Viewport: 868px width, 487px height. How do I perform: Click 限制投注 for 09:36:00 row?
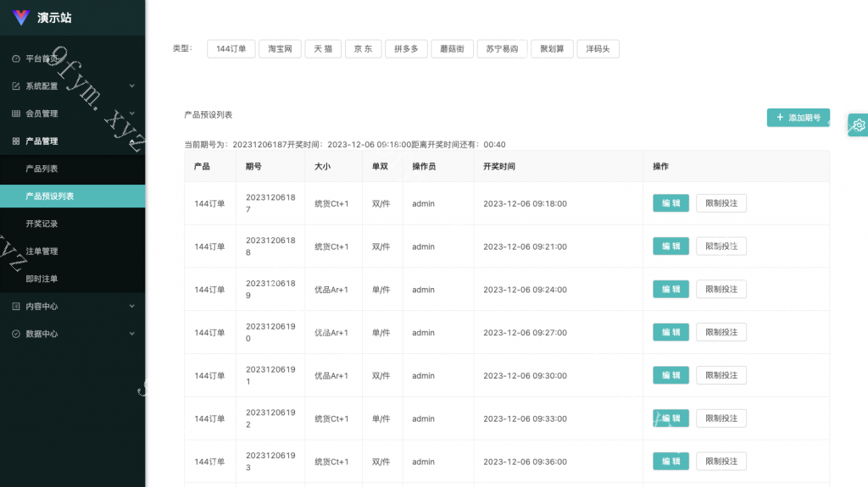tap(721, 461)
